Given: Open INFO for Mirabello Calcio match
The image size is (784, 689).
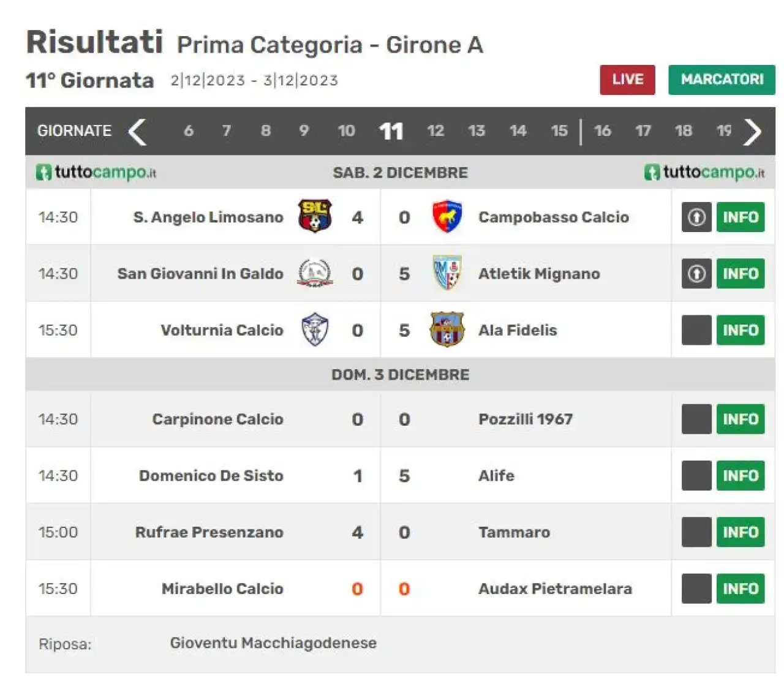Looking at the screenshot, I should coord(741,589).
